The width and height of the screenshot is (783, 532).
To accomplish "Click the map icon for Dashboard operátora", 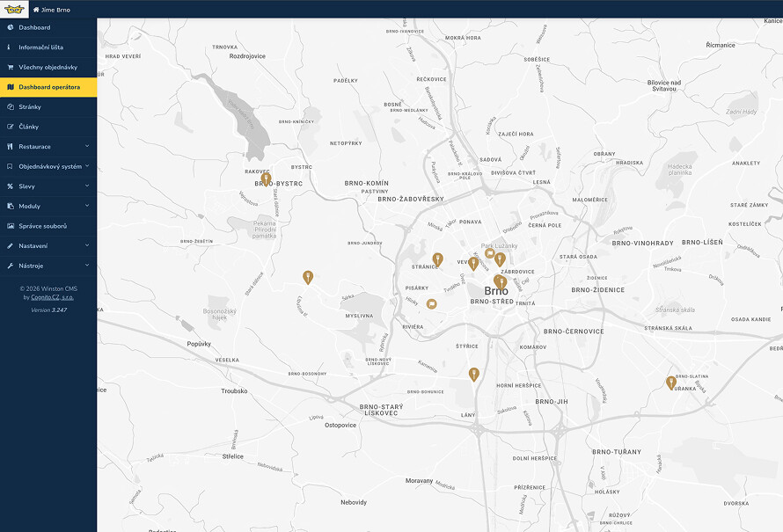I will click(9, 87).
